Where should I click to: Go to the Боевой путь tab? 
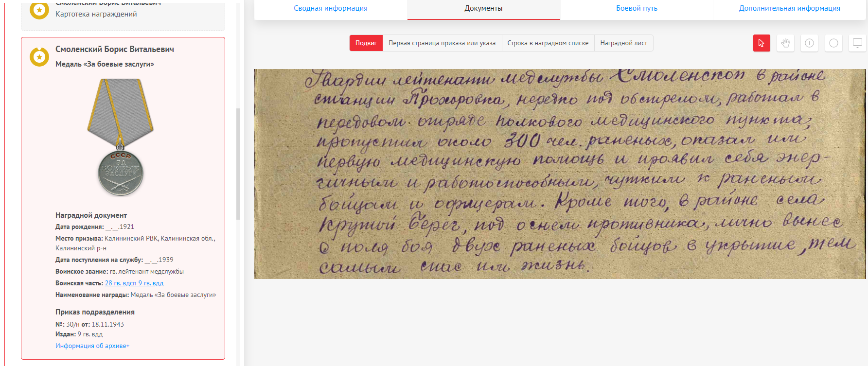point(637,8)
